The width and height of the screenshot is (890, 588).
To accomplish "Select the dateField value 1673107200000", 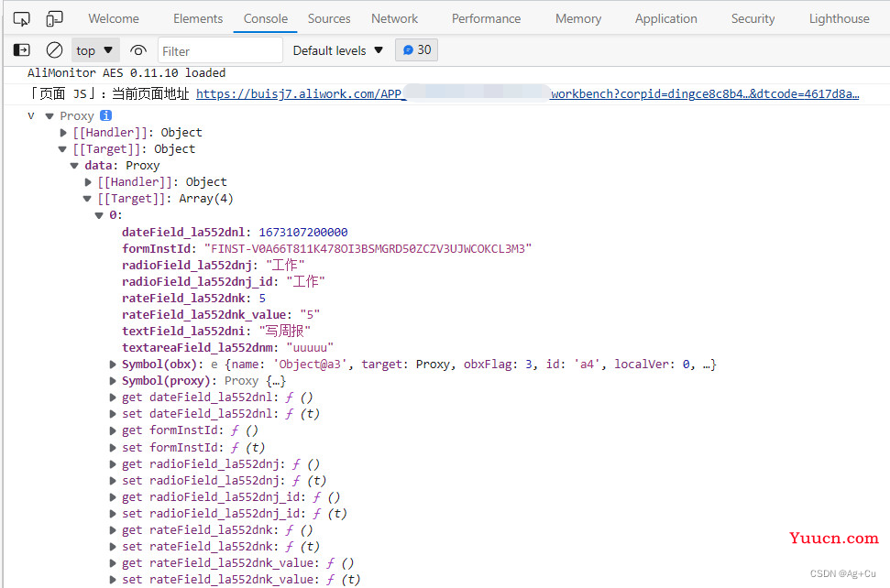I will [x=303, y=232].
